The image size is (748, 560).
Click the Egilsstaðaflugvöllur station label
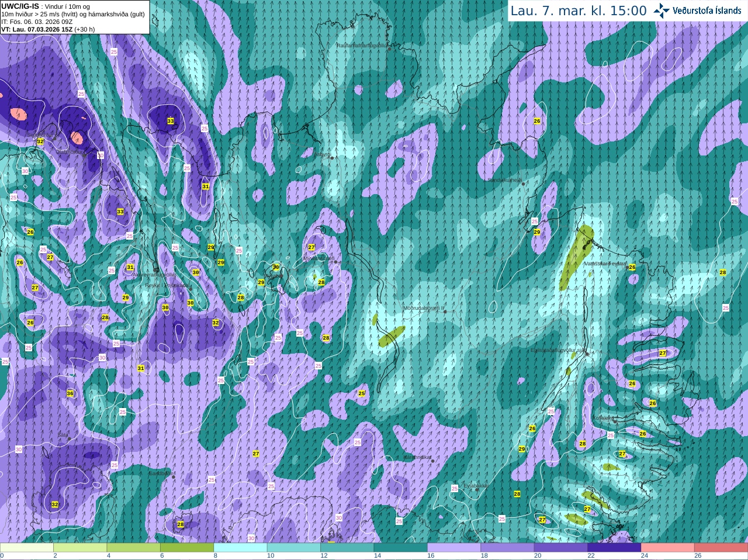[x=558, y=350]
